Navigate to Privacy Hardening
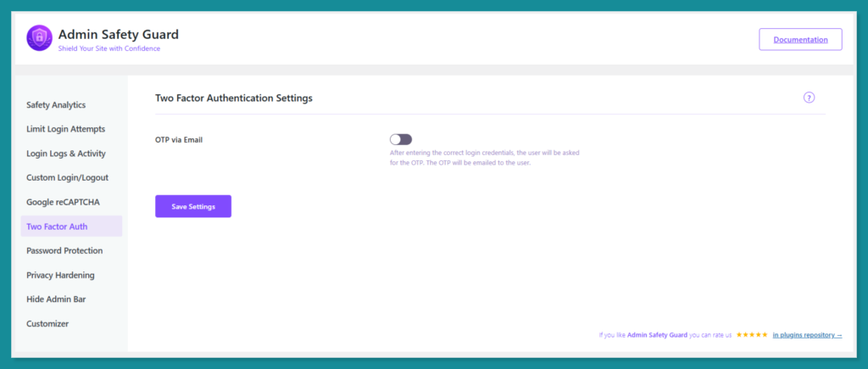Viewport: 868px width, 369px height. [x=60, y=275]
